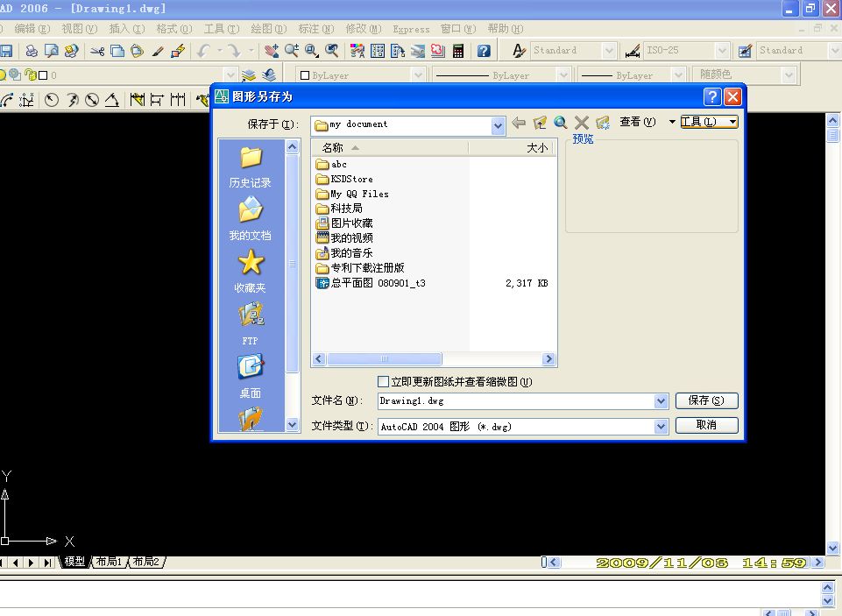Click the Save disk icon in toolbar
Screen dimensions: 842x616
tap(6, 51)
